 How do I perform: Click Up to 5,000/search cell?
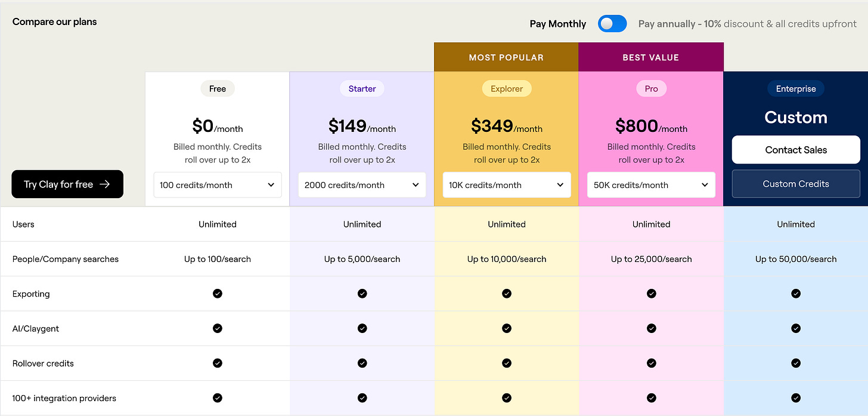pos(362,259)
